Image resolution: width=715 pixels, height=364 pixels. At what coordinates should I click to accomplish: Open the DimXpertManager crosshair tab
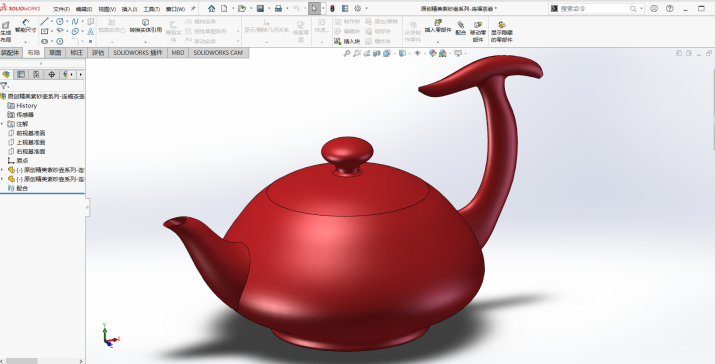[52, 74]
